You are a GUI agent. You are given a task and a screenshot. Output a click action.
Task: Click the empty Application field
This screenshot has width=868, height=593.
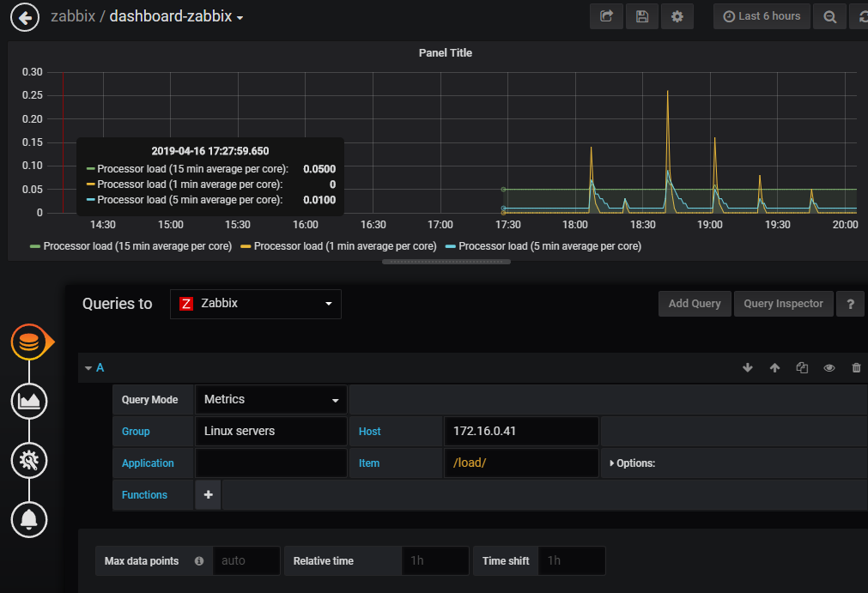pyautogui.click(x=271, y=463)
